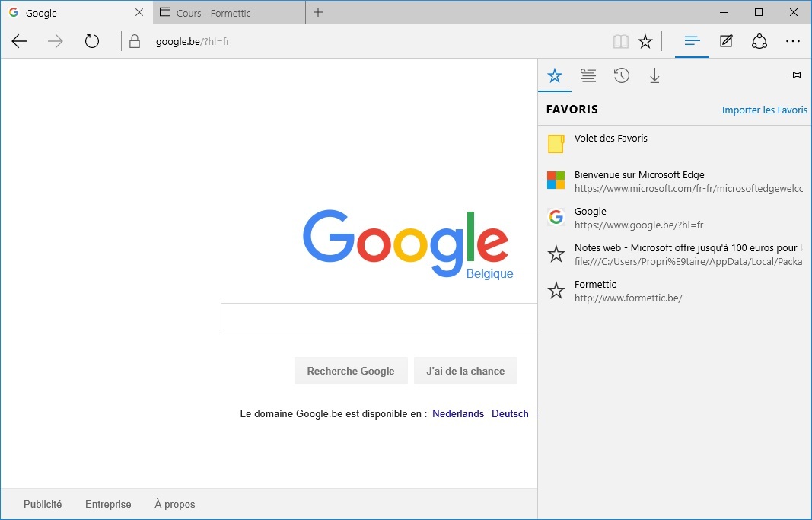812x520 pixels.
Task: Click the padlock security icon
Action: [x=135, y=41]
